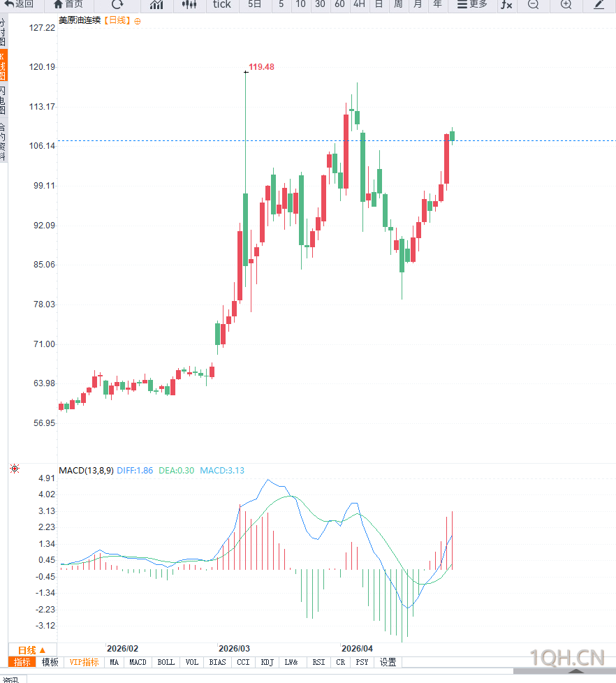Viewport: 616px width, 683px height.
Task: Open the 设置 indicator settings
Action: tap(388, 662)
